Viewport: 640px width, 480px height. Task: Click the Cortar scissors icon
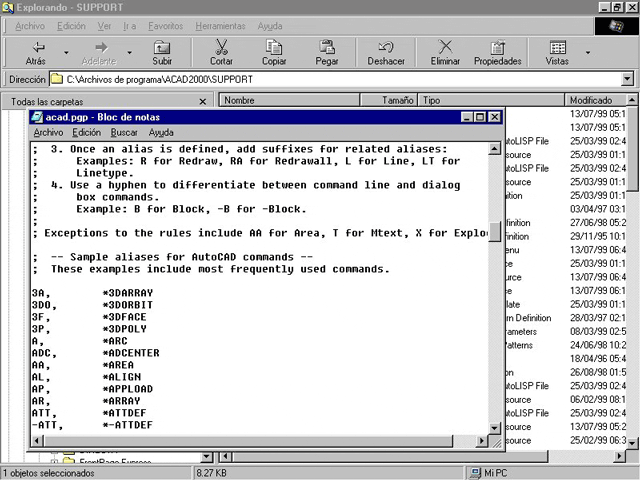(x=221, y=47)
